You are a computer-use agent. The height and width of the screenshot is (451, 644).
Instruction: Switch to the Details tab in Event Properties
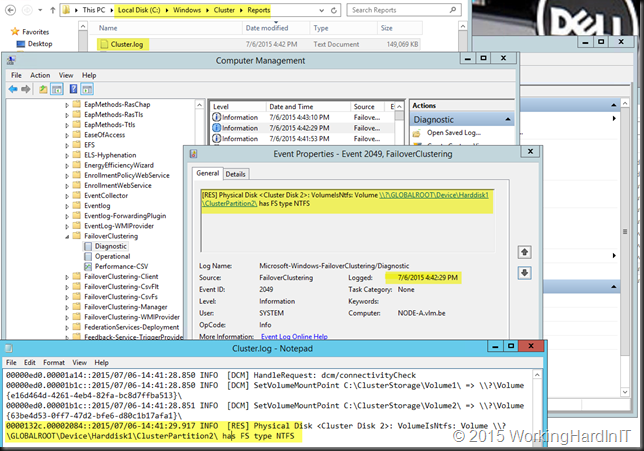(235, 174)
